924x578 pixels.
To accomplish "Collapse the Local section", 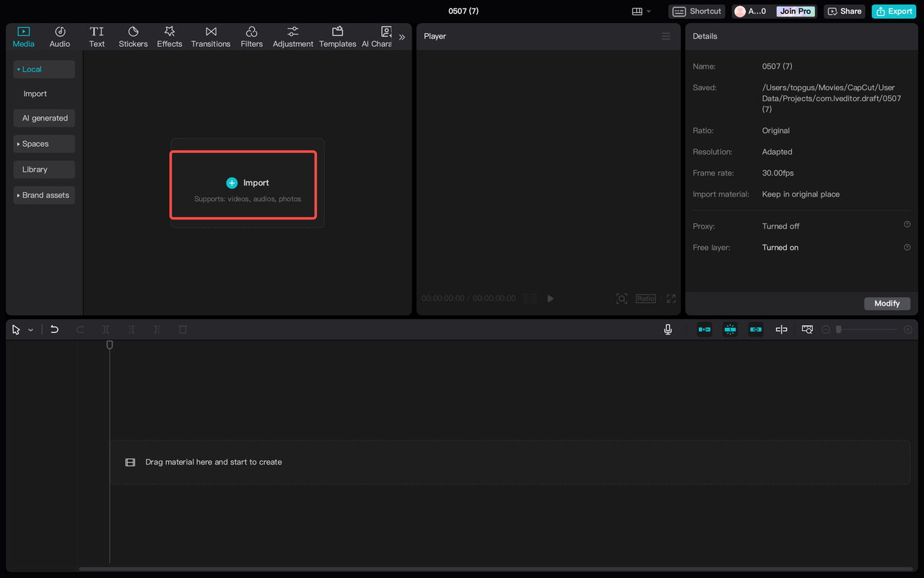I will (x=44, y=69).
